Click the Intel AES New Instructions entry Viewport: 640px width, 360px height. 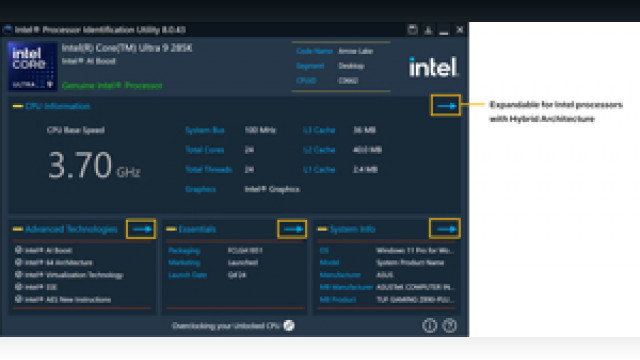[68, 299]
